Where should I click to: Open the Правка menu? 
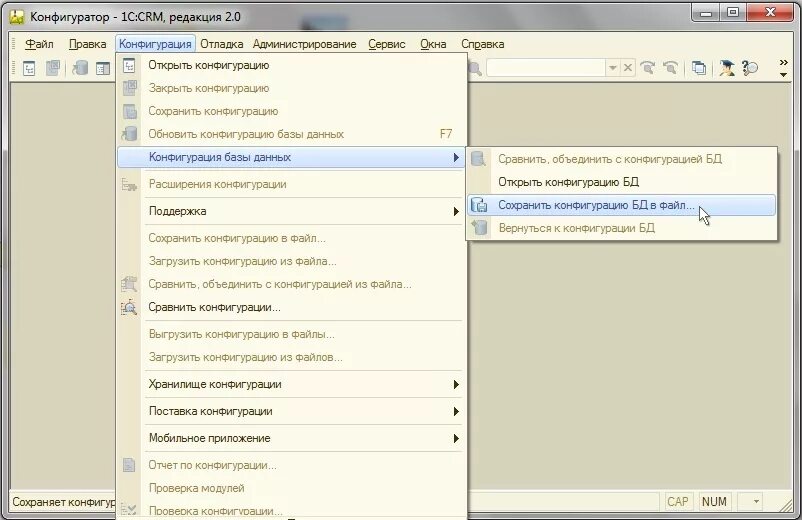(87, 44)
